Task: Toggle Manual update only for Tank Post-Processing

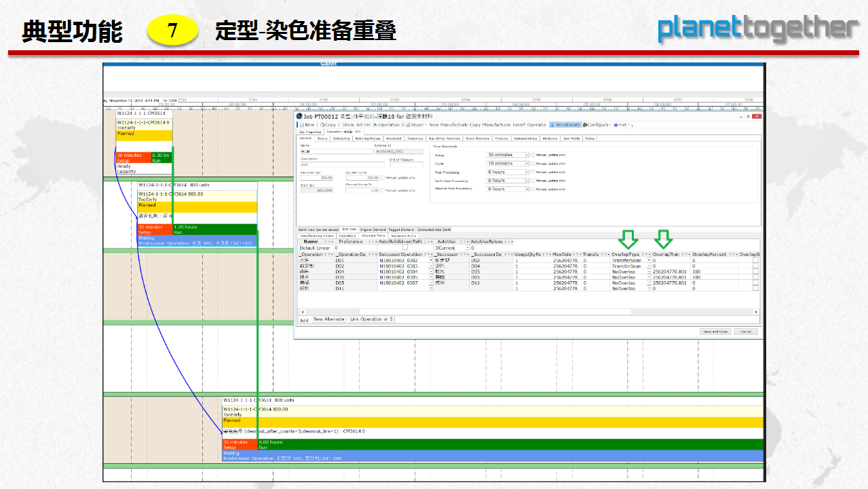Action: 533,181
